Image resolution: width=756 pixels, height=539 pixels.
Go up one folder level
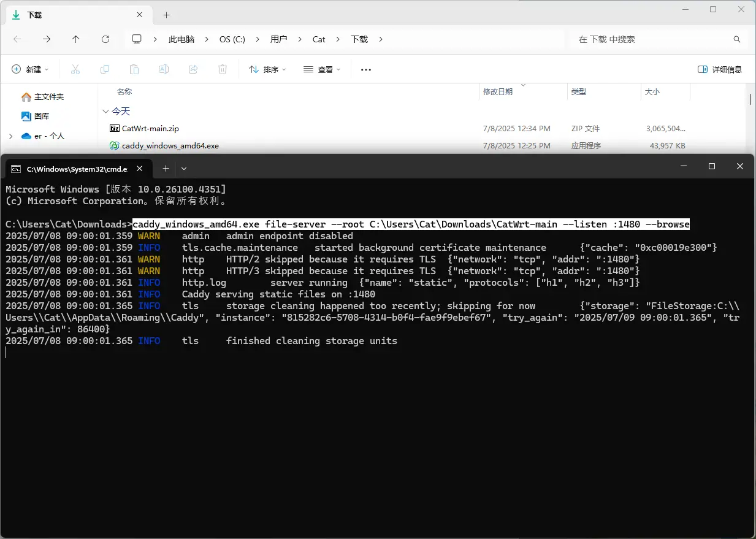tap(75, 39)
